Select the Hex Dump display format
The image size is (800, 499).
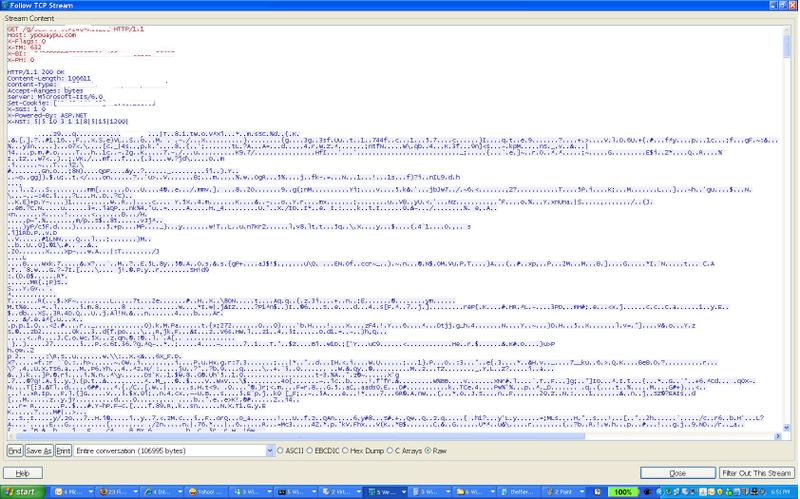coord(363,451)
